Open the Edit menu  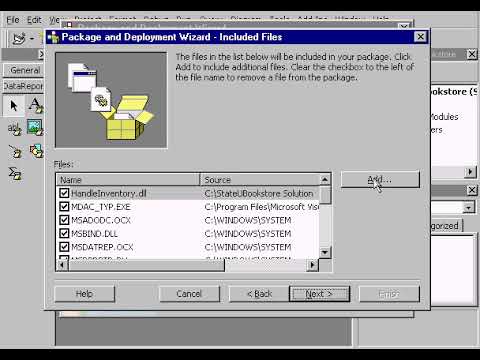pos(34,20)
